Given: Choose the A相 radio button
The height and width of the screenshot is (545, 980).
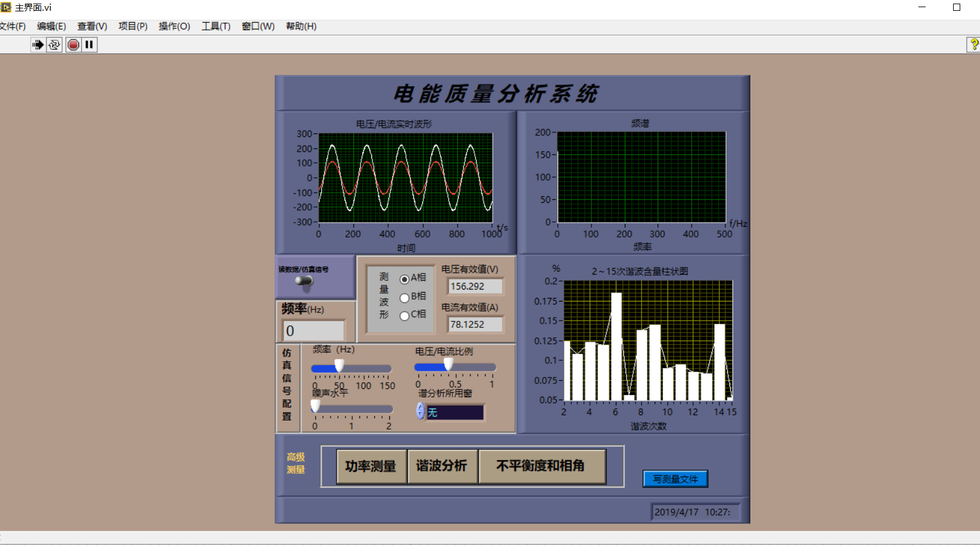Looking at the screenshot, I should pyautogui.click(x=405, y=279).
